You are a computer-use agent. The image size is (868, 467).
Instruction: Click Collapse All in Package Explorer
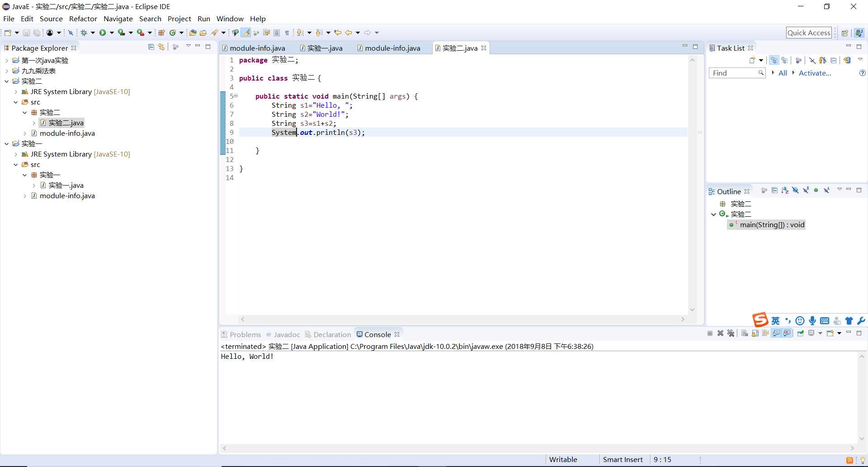point(151,47)
